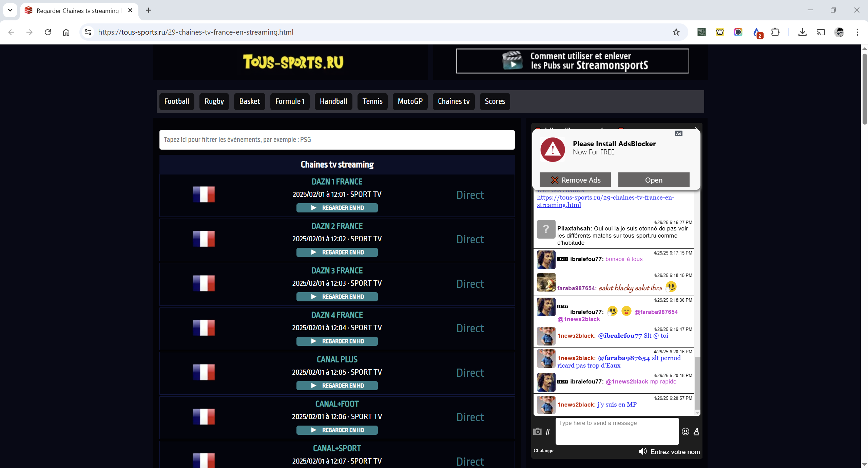This screenshot has width=868, height=468.
Task: Click Entrez votre nom in chat
Action: 675,452
